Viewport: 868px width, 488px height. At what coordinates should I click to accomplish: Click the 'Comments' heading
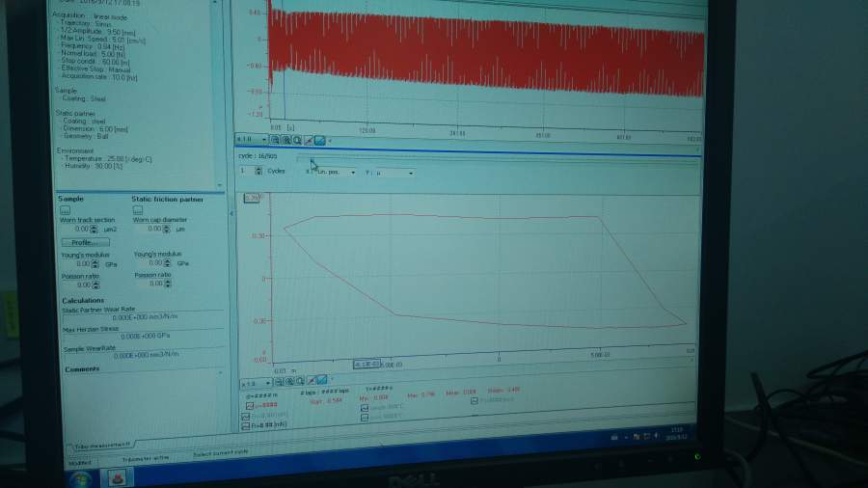82,369
